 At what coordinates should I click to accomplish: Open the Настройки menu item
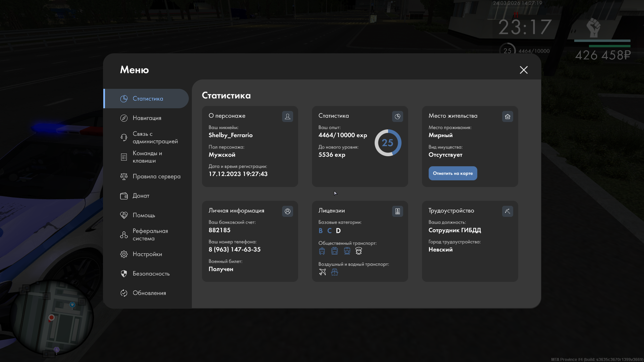pyautogui.click(x=147, y=254)
